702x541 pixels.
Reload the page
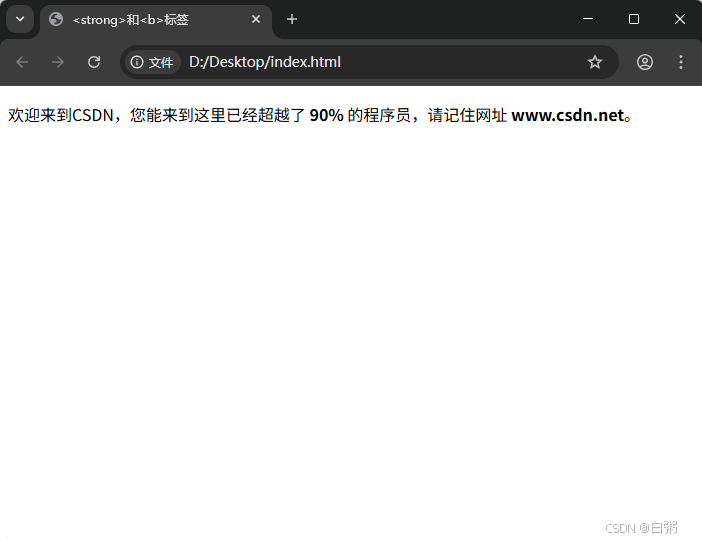[94, 62]
